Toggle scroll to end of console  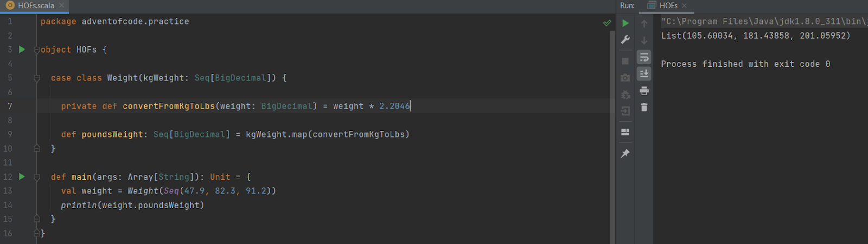[644, 73]
